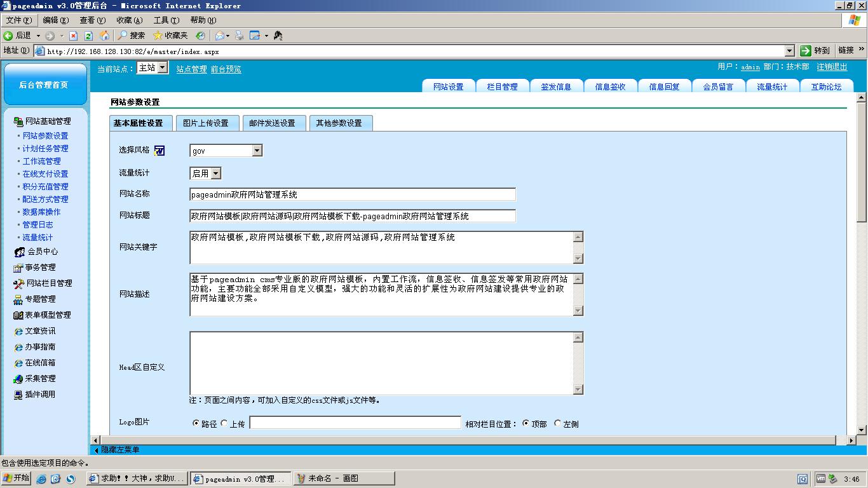Image resolution: width=868 pixels, height=488 pixels.
Task: Switch to the 图片上传设置 tab
Action: pyautogui.click(x=205, y=123)
